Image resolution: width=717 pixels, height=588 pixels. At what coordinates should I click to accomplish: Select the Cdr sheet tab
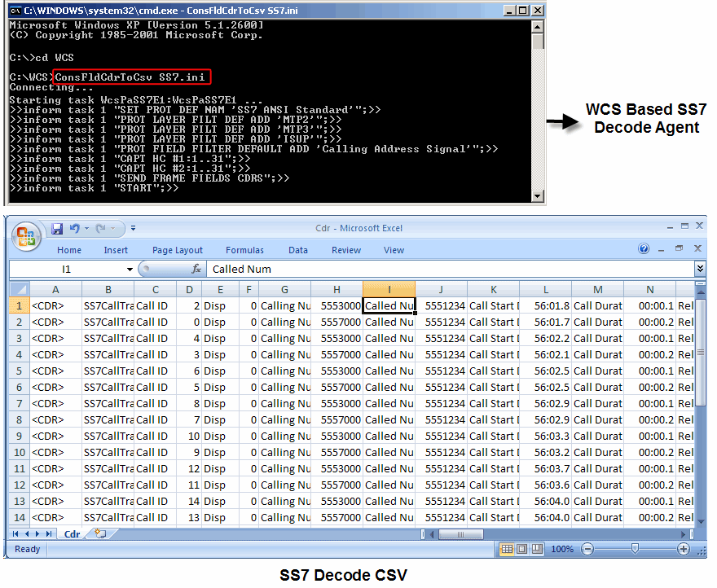tap(72, 534)
